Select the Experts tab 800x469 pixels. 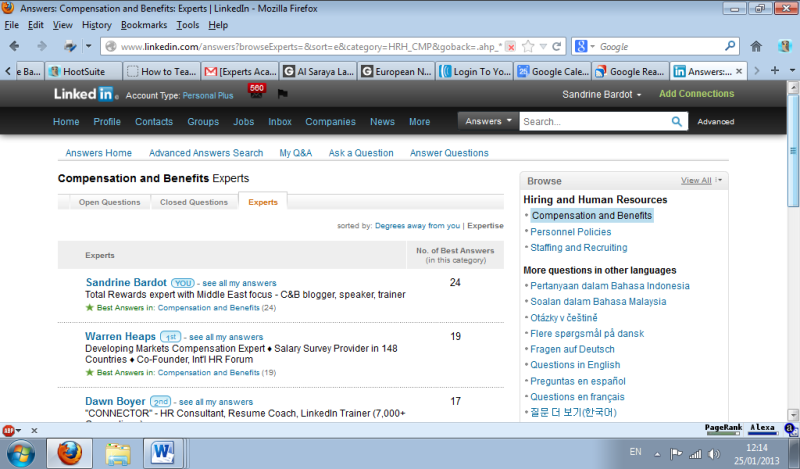click(x=263, y=202)
